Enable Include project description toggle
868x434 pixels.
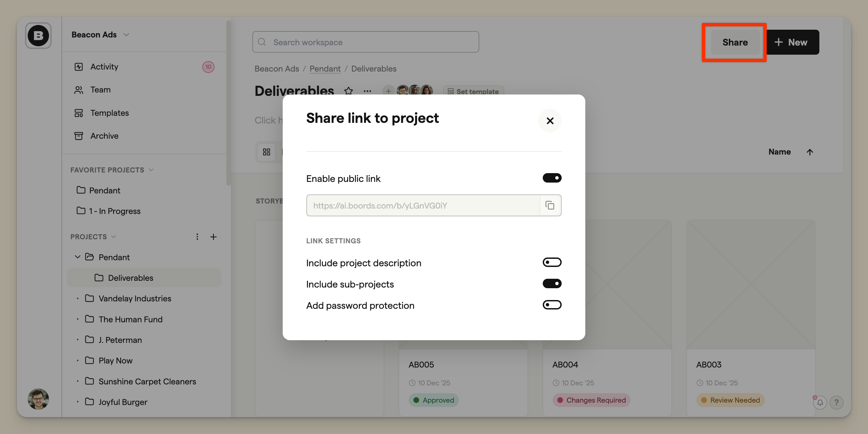coord(552,262)
